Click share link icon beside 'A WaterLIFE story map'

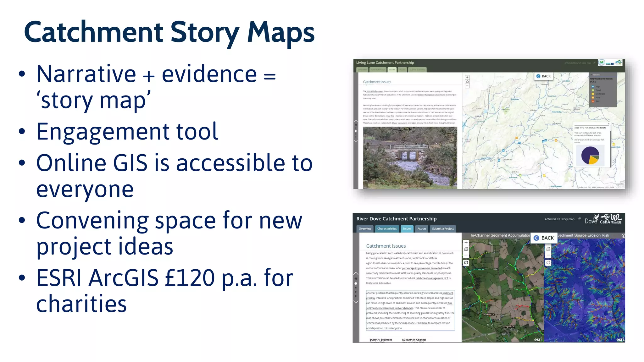pyautogui.click(x=579, y=219)
